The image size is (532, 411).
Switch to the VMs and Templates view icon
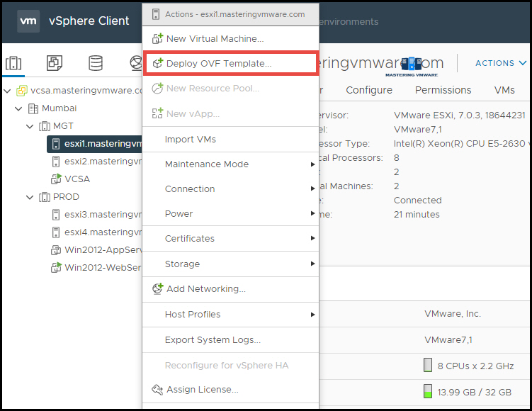[55, 63]
